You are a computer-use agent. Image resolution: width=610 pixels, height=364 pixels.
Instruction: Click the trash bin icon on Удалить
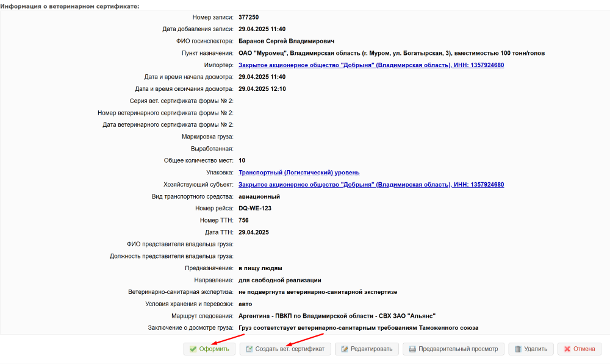point(518,349)
